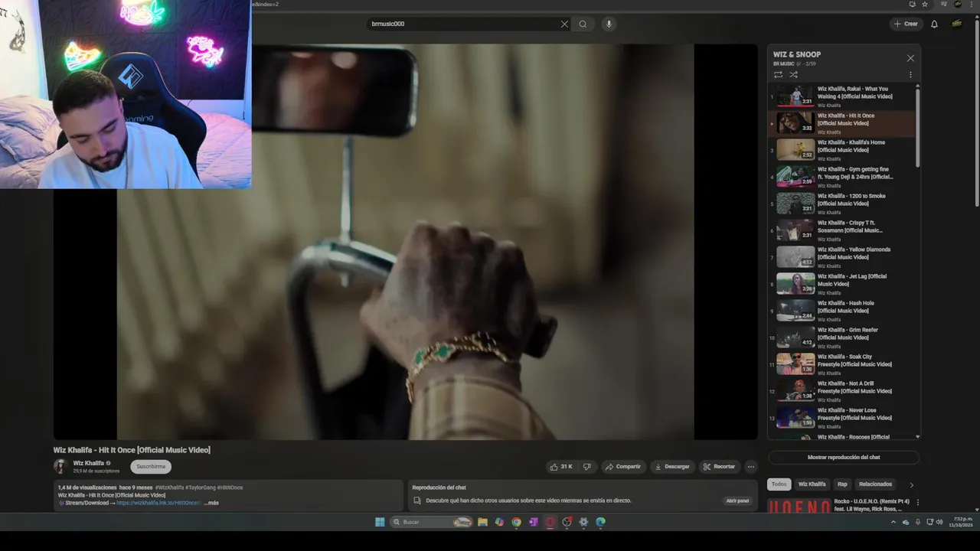Play 1200 to Smoke playlist entry
Screen dimensions: 980x551
pos(841,204)
